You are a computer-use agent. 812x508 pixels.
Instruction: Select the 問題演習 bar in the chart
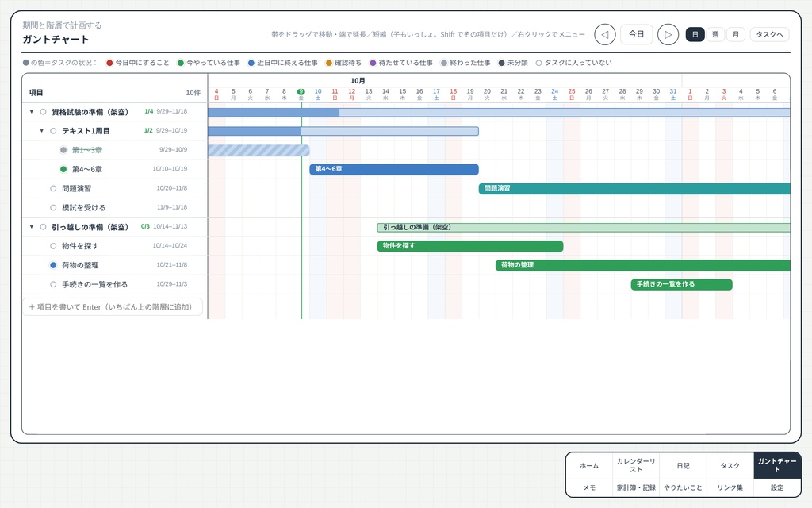[634, 189]
